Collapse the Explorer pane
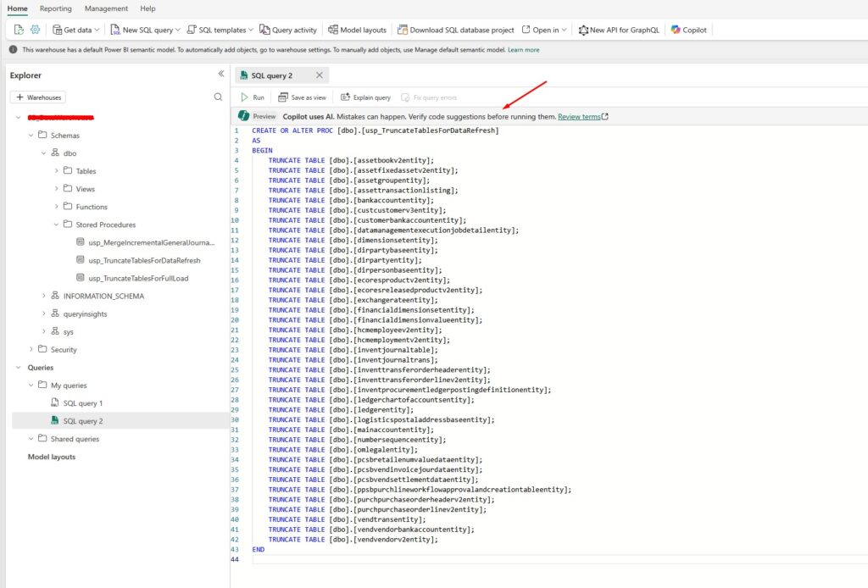The image size is (868, 588). click(x=221, y=74)
